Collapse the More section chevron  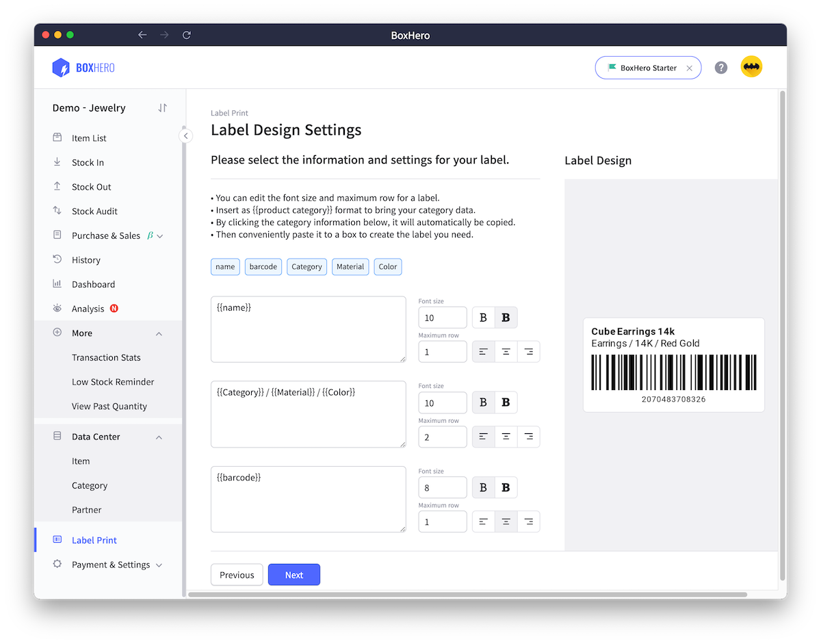[159, 333]
